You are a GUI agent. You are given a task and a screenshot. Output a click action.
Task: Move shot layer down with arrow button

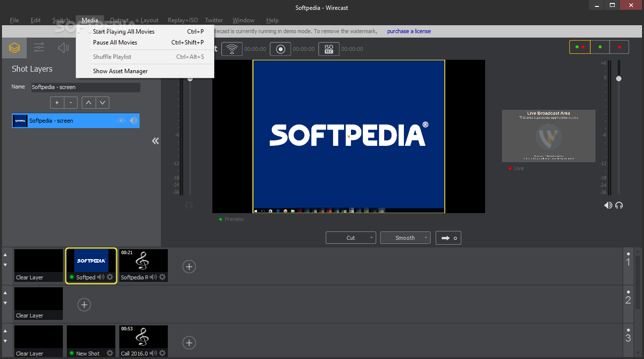102,103
